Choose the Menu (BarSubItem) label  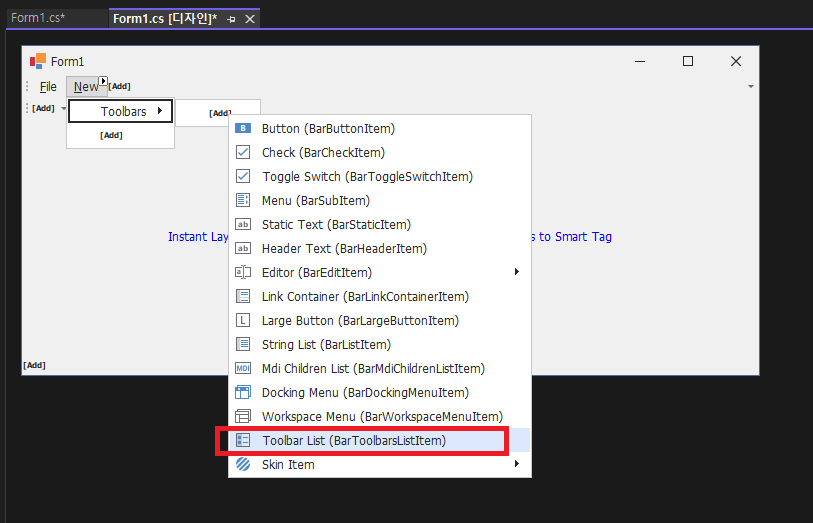316,201
